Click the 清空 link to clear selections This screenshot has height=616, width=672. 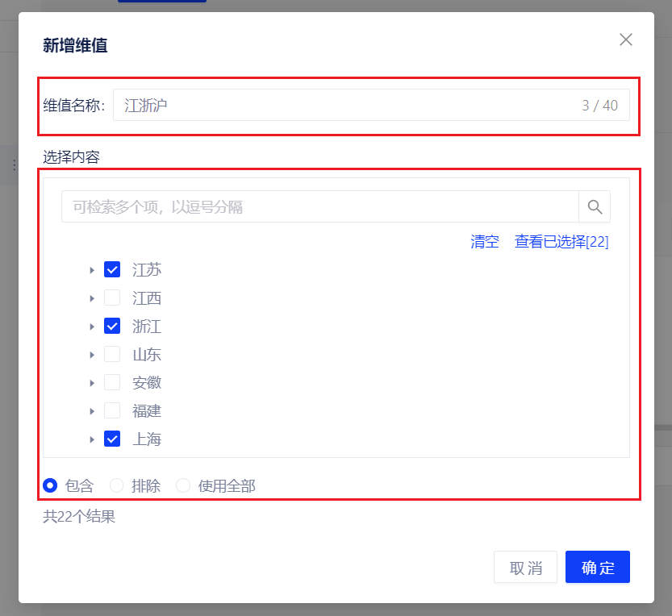click(x=485, y=242)
